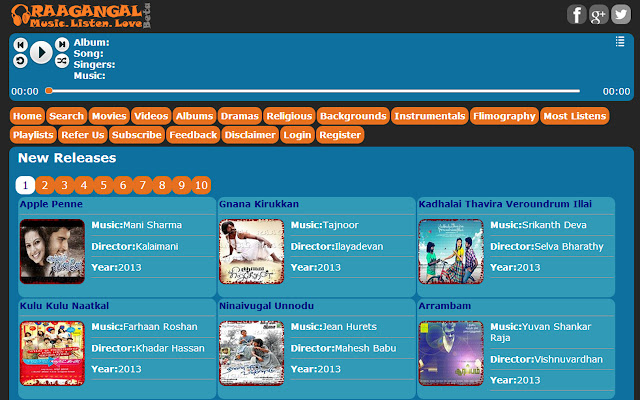The image size is (640, 400).
Task: Open the Dramas menu item
Action: point(240,116)
